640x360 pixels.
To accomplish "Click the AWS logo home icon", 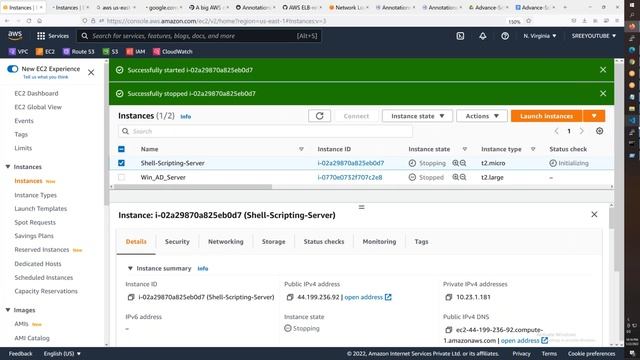I will [x=15, y=36].
